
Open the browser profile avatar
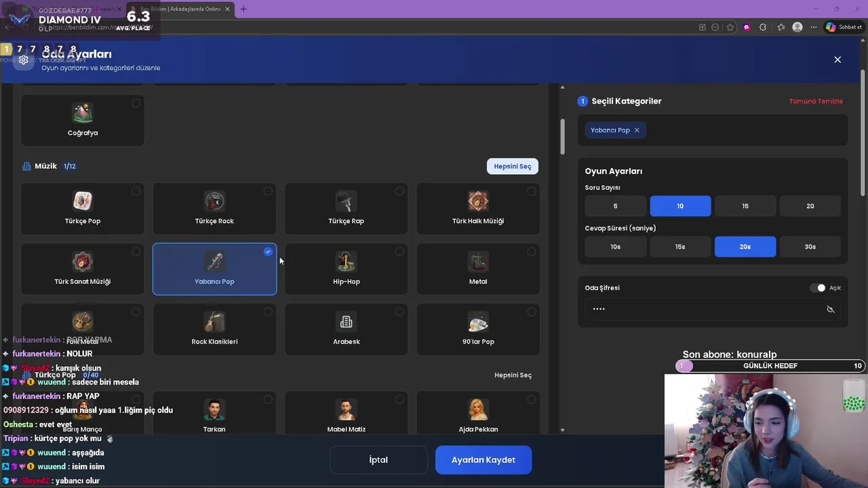797,27
